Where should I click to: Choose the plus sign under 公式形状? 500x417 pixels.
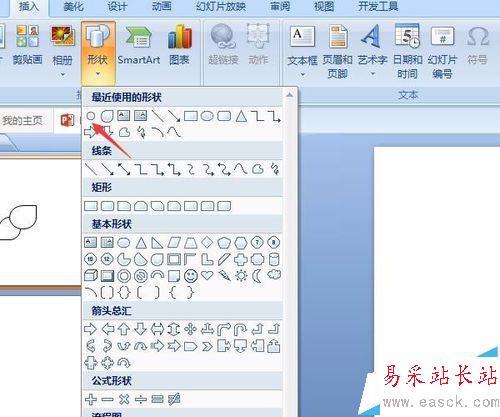[91, 399]
